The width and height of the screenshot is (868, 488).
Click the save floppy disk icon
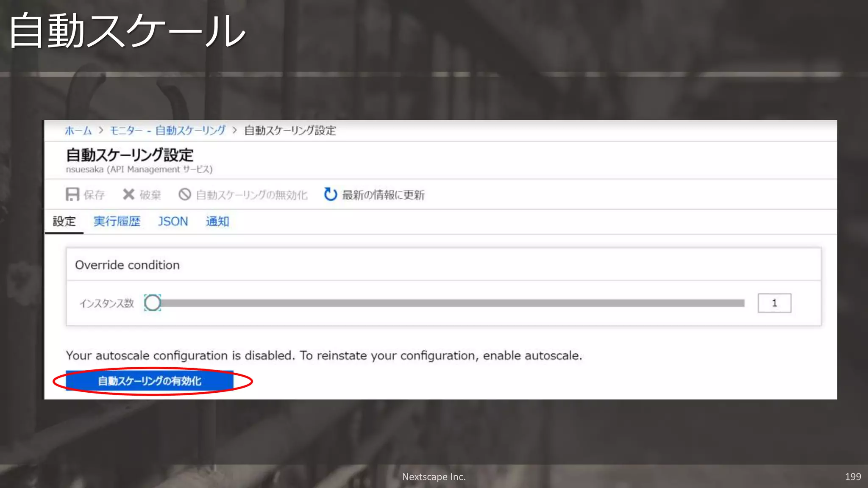tap(72, 194)
